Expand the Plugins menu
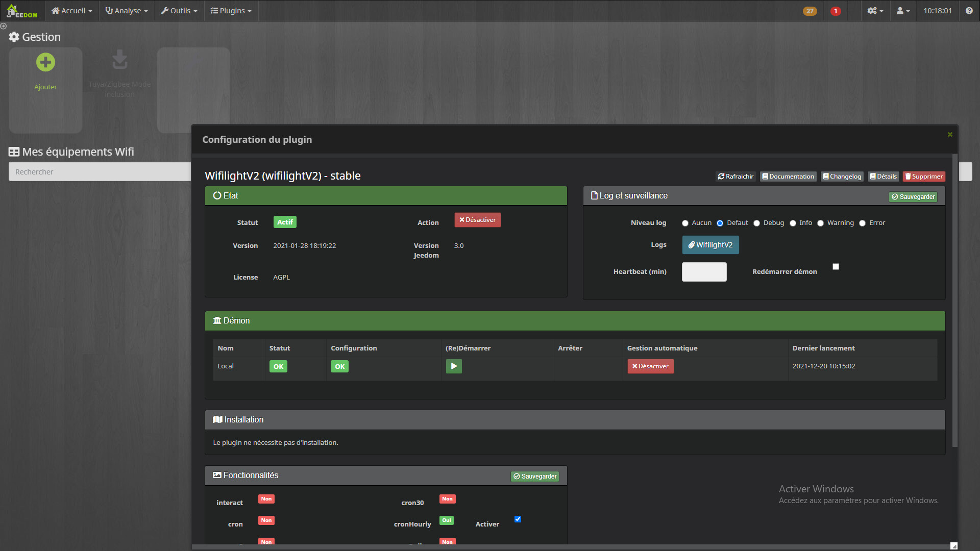 click(231, 11)
